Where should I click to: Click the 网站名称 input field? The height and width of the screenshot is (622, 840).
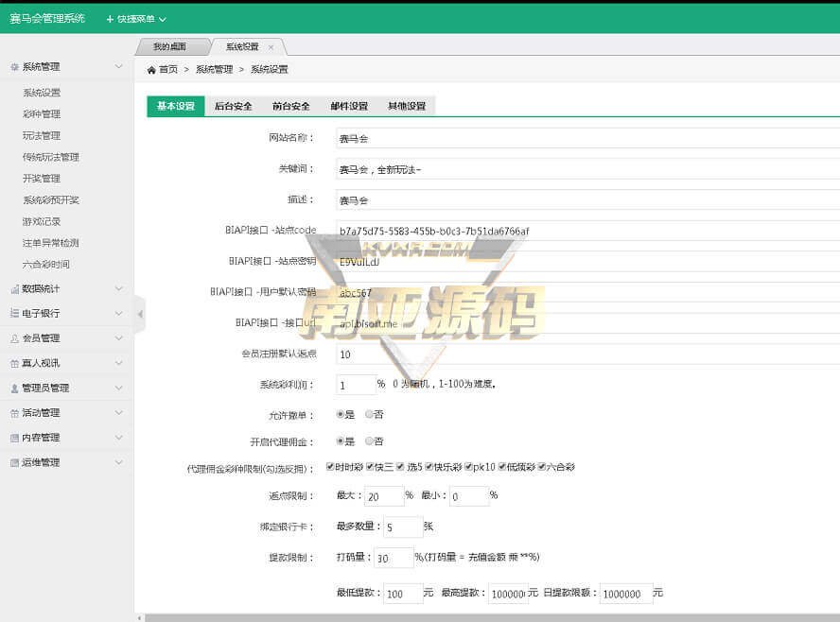(x=586, y=138)
